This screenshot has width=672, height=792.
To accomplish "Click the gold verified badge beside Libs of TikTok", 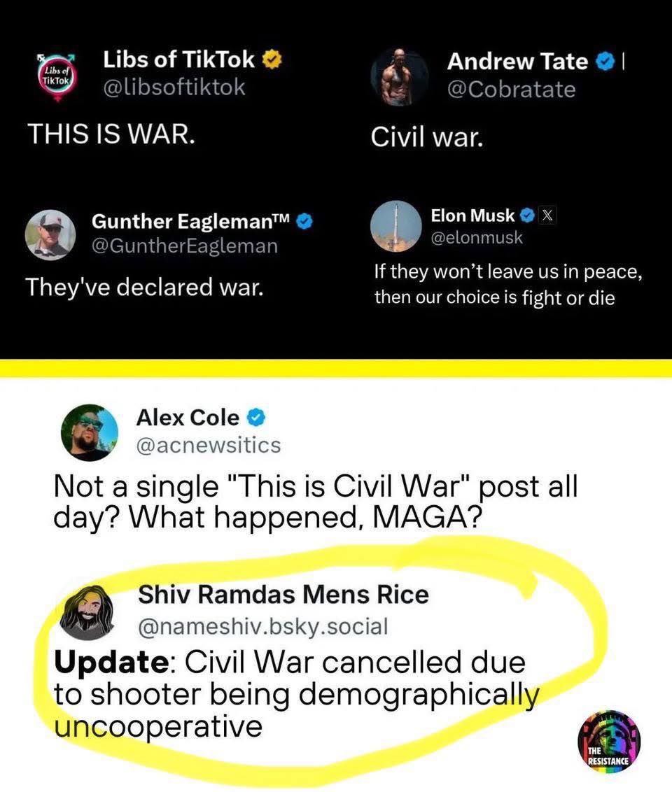I will (272, 60).
